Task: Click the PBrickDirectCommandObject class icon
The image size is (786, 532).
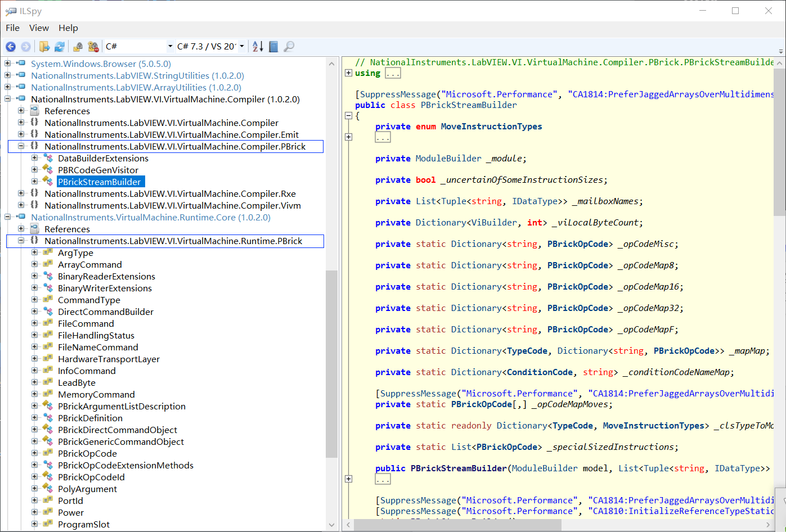Action: pos(48,429)
